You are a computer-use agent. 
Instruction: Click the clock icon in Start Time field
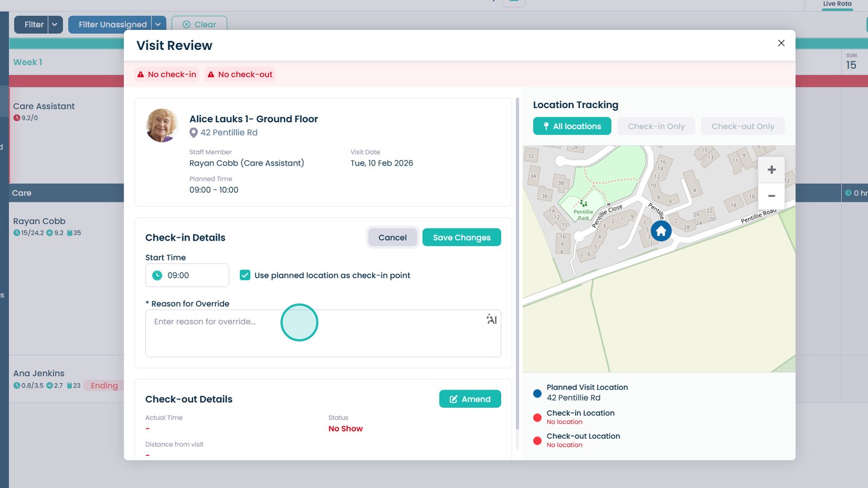(x=157, y=276)
